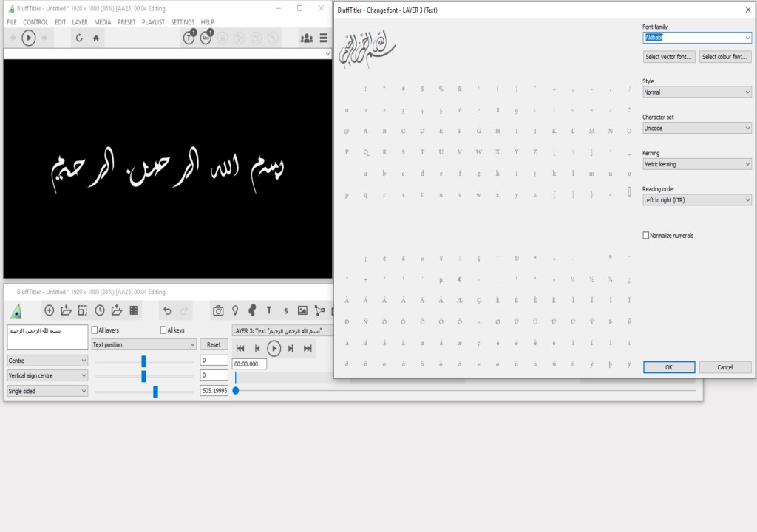
Task: Go to previous key button
Action: tap(257, 349)
